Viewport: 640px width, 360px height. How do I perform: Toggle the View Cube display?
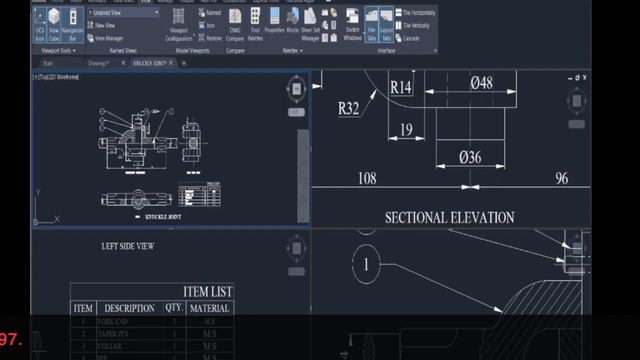[x=53, y=25]
